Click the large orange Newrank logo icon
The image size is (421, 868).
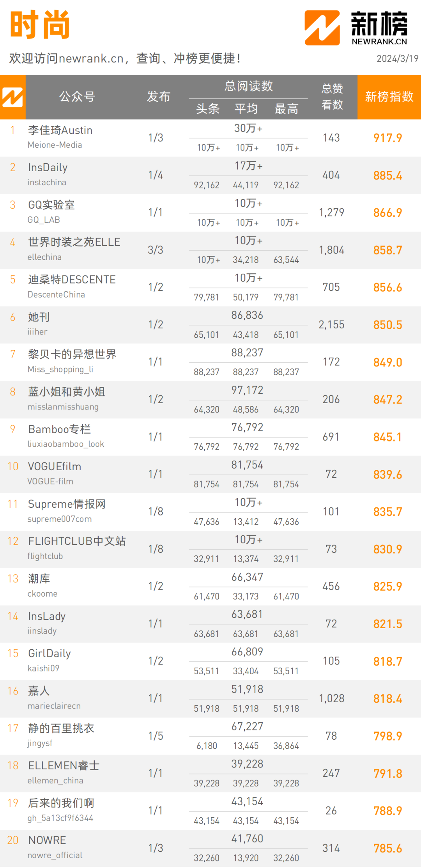coord(322,28)
